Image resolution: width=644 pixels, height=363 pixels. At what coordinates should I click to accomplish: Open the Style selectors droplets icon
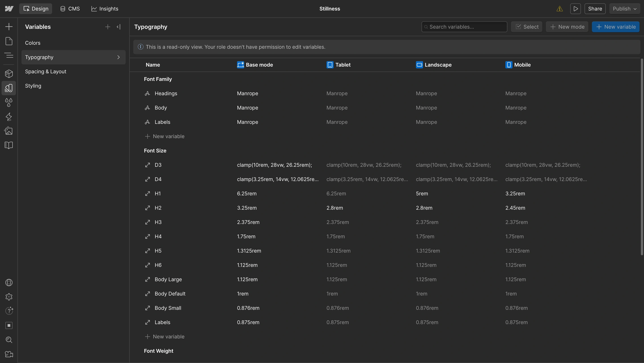tap(9, 102)
